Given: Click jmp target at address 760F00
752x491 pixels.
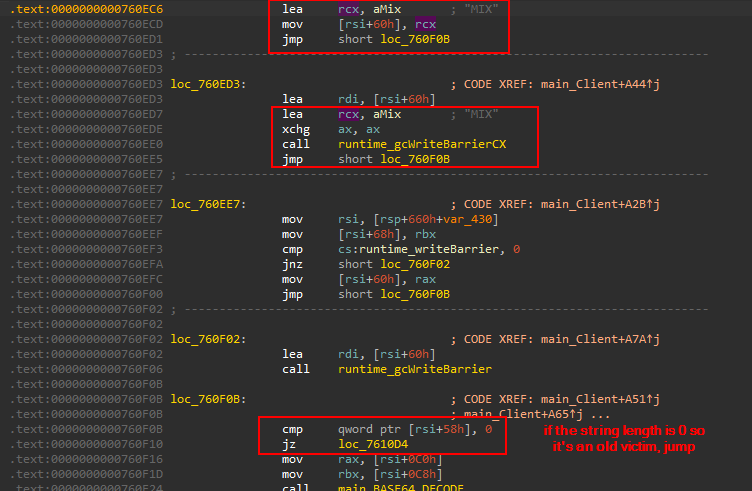Looking at the screenshot, I should (415, 294).
